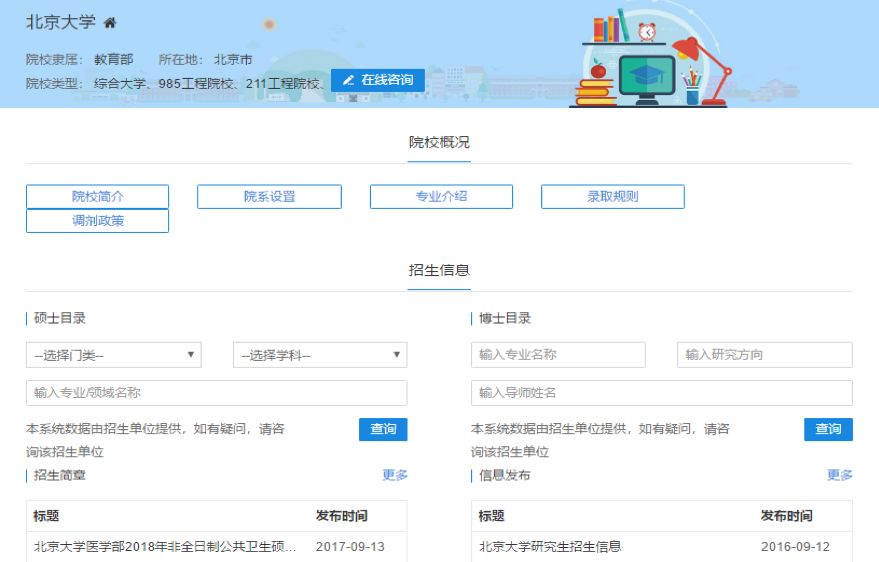This screenshot has height=562, width=879.
Task: Click 查询 button under 博士目录
Action: 828,429
